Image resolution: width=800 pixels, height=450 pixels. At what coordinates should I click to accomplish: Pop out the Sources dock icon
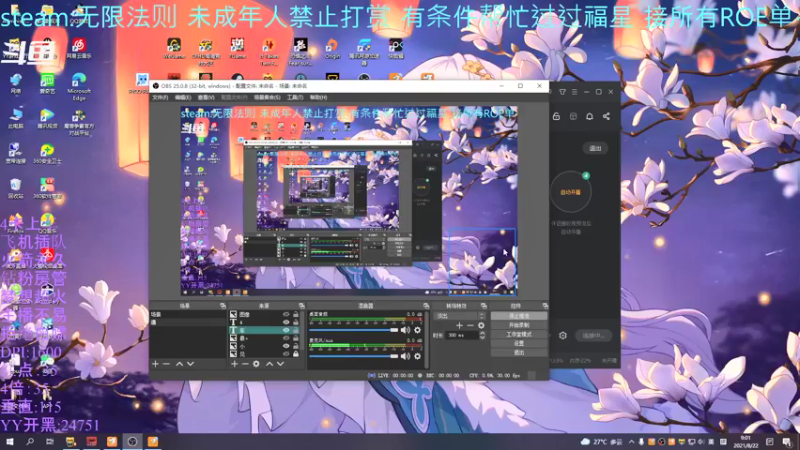pyautogui.click(x=302, y=306)
